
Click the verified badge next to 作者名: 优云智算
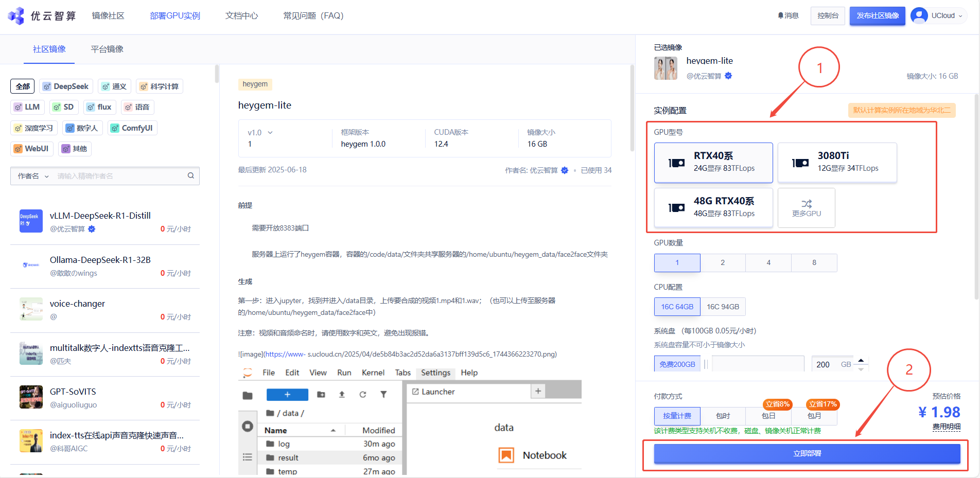click(565, 170)
